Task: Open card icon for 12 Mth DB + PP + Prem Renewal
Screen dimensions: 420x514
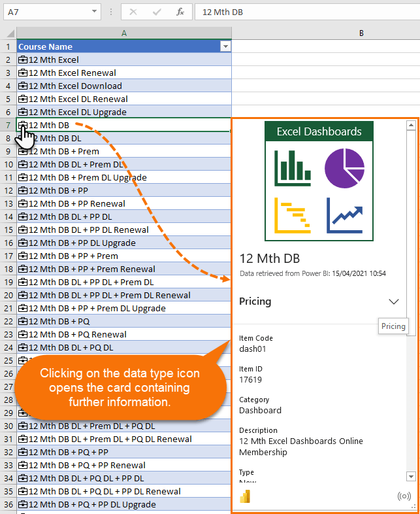Action: 23,269
